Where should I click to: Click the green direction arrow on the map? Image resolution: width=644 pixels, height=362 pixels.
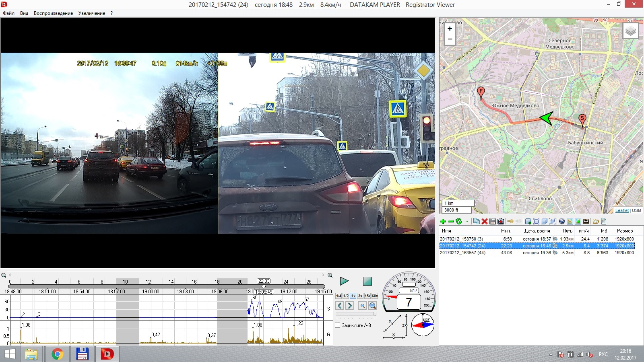tap(546, 118)
